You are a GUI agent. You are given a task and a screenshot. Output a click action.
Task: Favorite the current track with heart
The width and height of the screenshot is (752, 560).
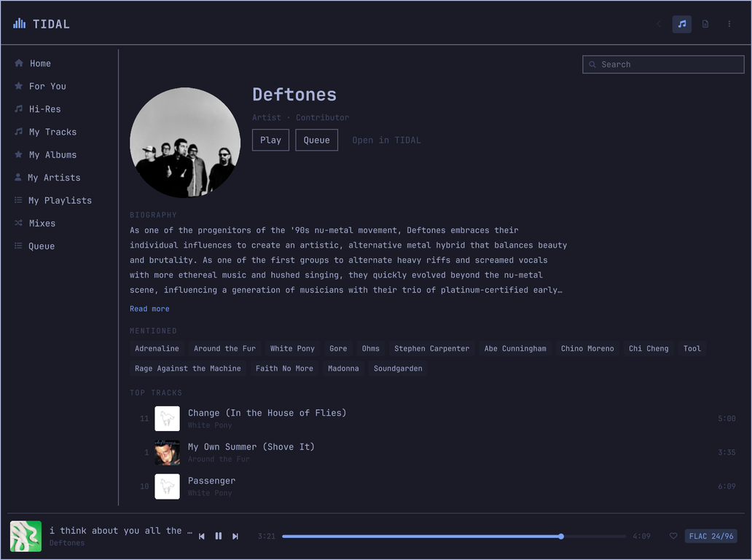point(673,536)
